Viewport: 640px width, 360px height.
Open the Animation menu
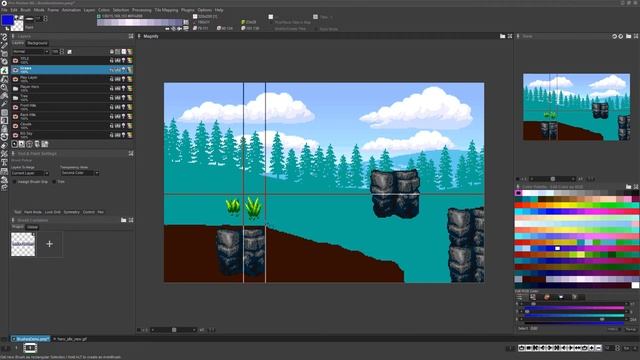pos(71,10)
